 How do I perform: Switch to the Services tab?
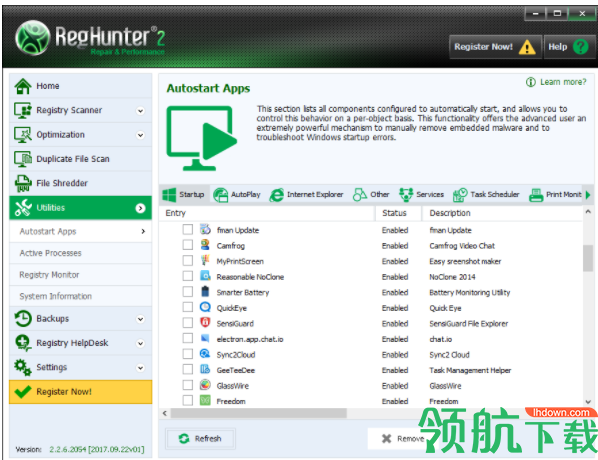click(422, 195)
